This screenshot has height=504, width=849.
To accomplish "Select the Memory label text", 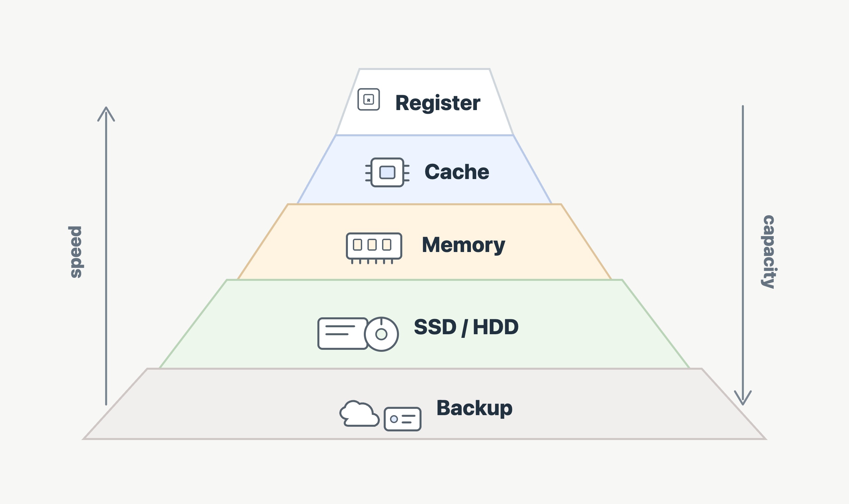I will click(463, 245).
